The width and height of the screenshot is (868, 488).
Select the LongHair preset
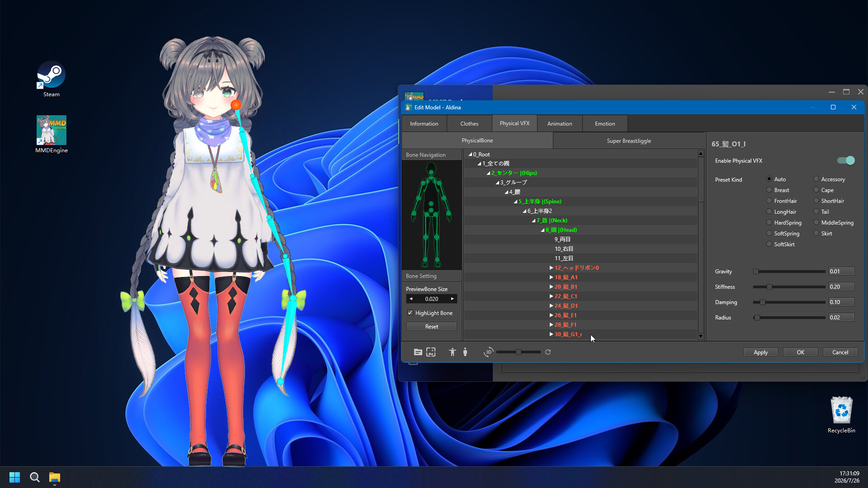(769, 211)
